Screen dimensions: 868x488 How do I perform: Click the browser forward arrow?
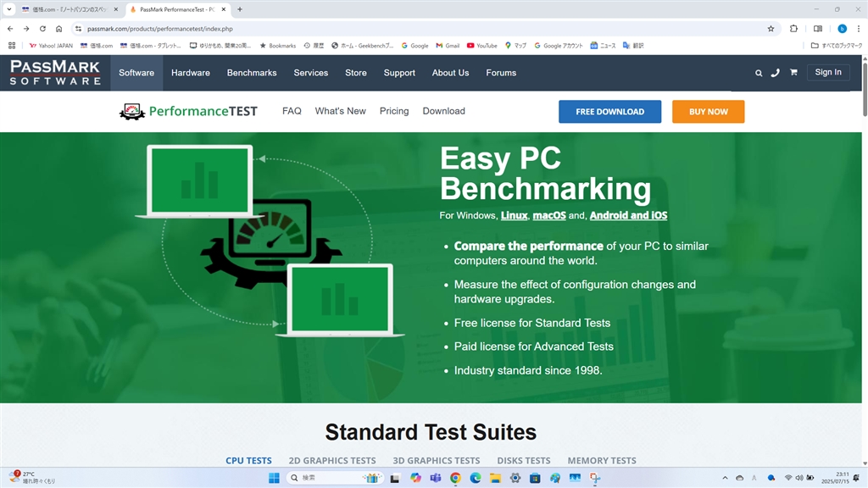[26, 29]
